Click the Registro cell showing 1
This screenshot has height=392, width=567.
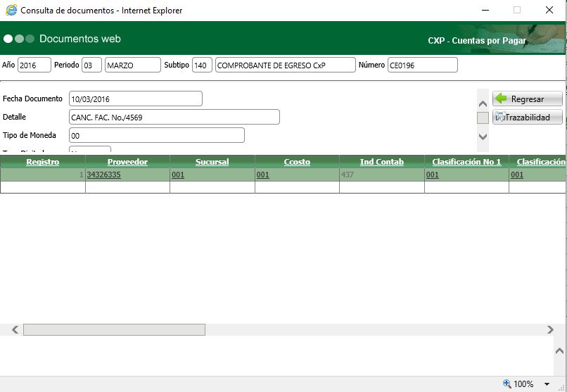click(43, 175)
